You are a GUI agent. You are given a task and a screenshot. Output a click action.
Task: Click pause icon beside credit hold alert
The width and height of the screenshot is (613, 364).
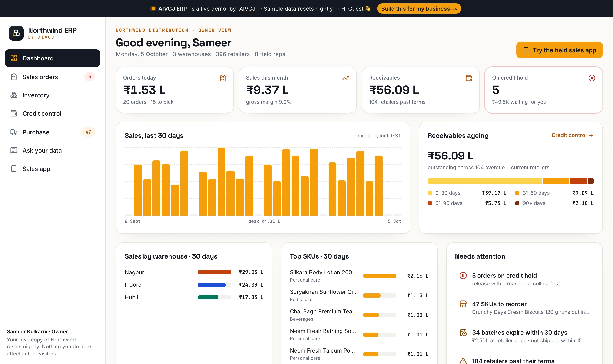click(x=463, y=276)
